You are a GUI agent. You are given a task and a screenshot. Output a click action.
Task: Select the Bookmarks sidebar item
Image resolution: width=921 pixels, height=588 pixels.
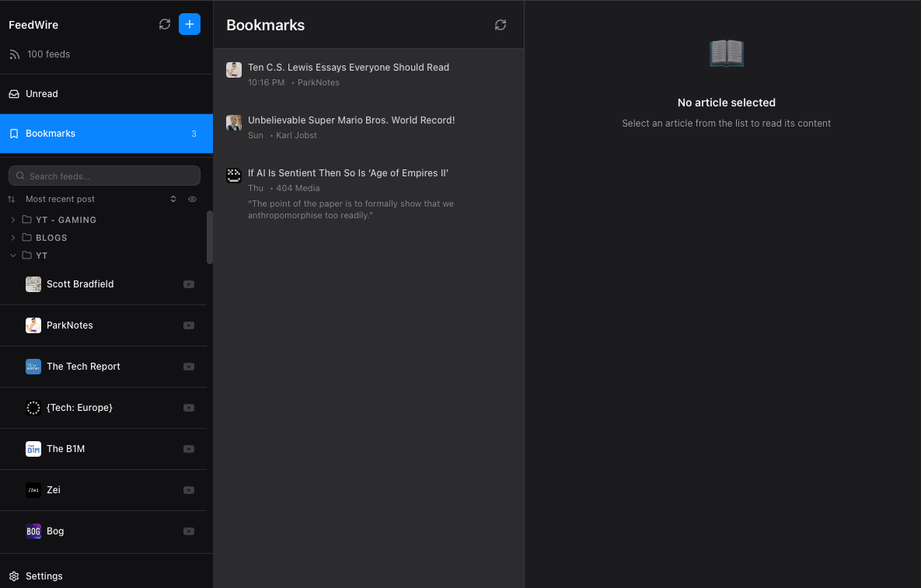coord(106,134)
